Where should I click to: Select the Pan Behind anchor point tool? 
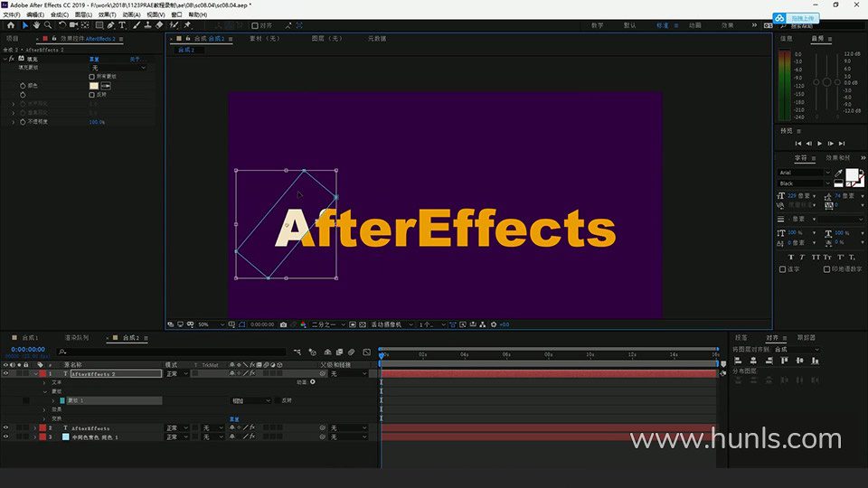click(85, 25)
